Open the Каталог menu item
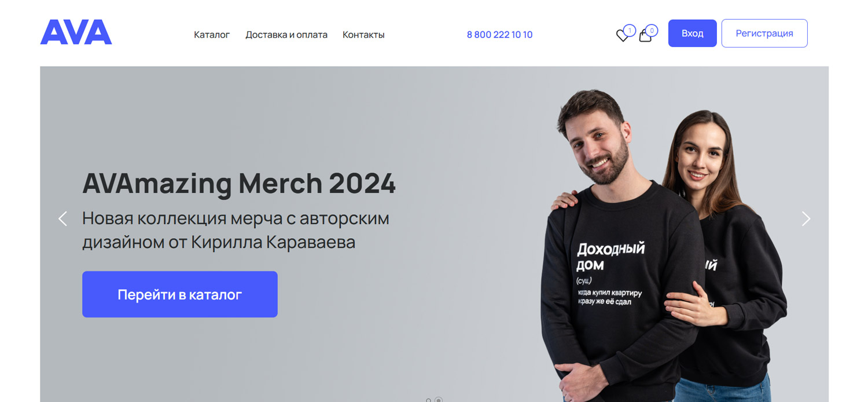Viewport: 868px width, 402px height. coord(212,35)
